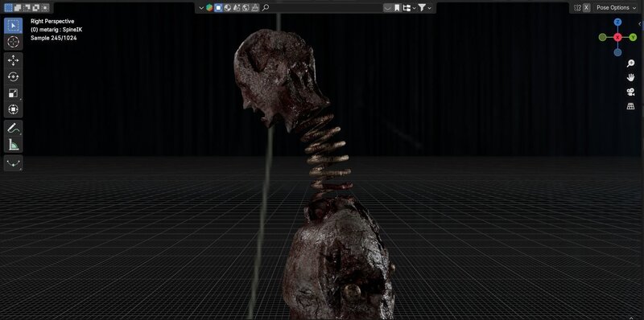Expand the sidebar using the small arrow
The height and width of the screenshot is (320, 644).
639,24
